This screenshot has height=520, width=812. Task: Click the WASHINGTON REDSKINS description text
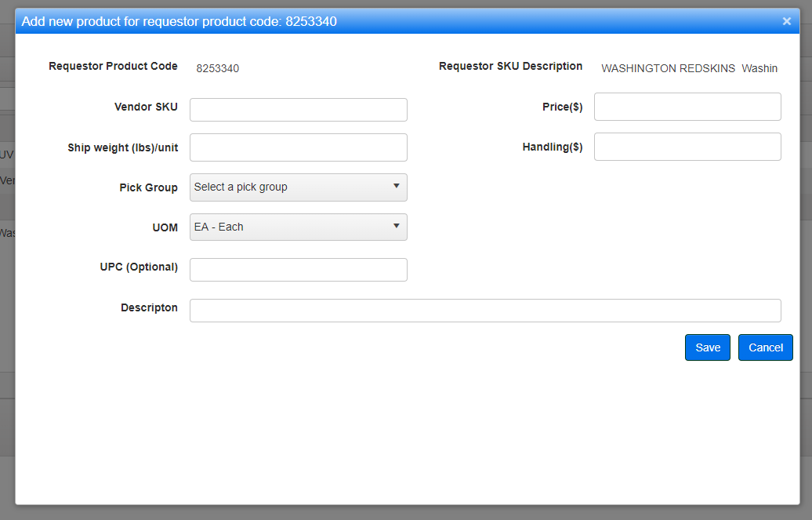[689, 68]
